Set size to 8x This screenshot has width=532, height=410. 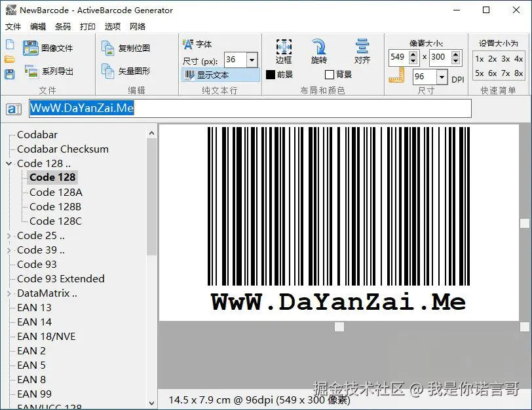tap(518, 73)
